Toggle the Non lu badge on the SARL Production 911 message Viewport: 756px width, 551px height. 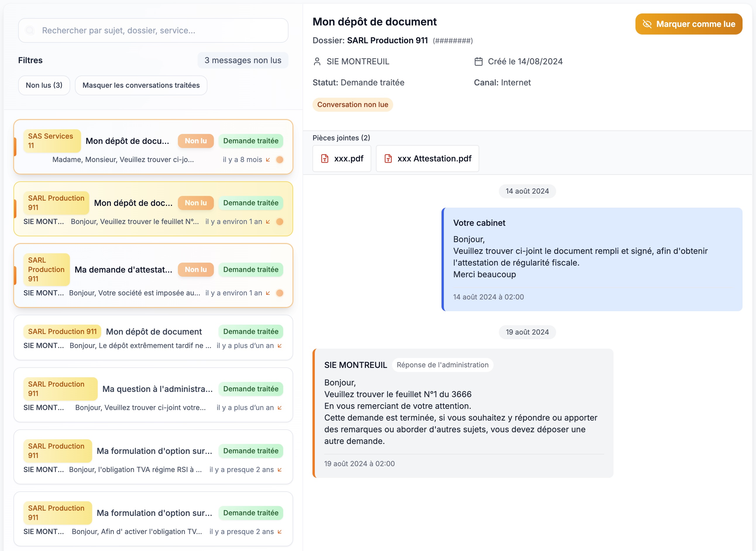196,203
